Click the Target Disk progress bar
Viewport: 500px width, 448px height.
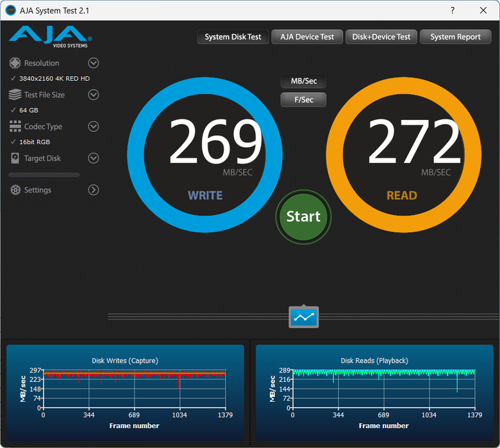pos(44,175)
